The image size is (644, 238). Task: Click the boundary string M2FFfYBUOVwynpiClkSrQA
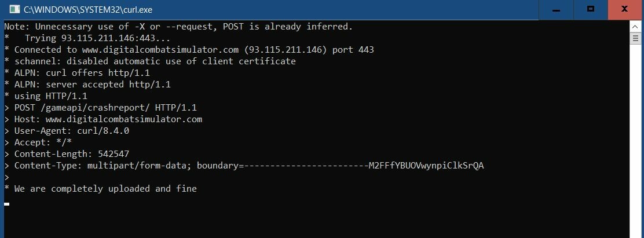(426, 166)
